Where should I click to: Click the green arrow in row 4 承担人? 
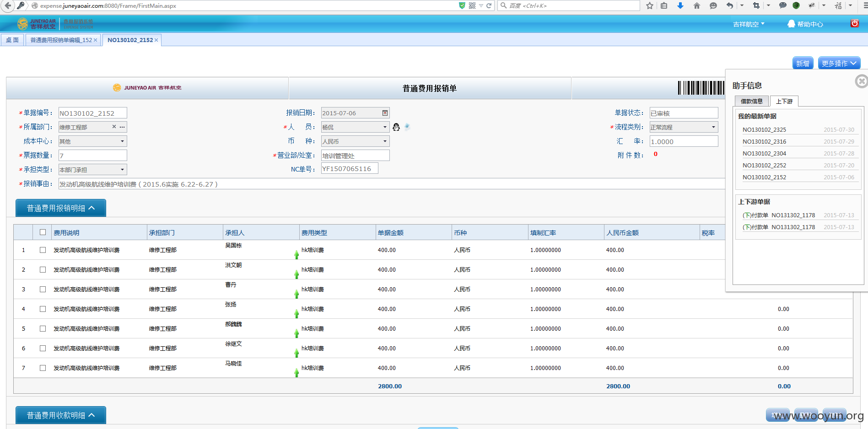pyautogui.click(x=297, y=313)
